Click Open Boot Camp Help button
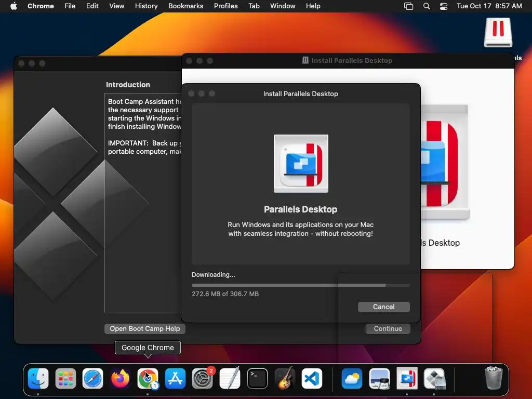The height and width of the screenshot is (399, 532). click(x=145, y=328)
